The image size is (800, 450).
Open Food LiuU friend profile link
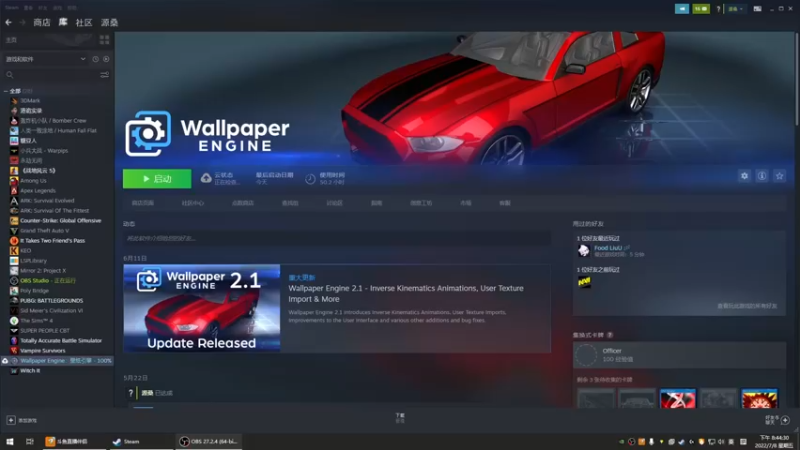(x=608, y=248)
